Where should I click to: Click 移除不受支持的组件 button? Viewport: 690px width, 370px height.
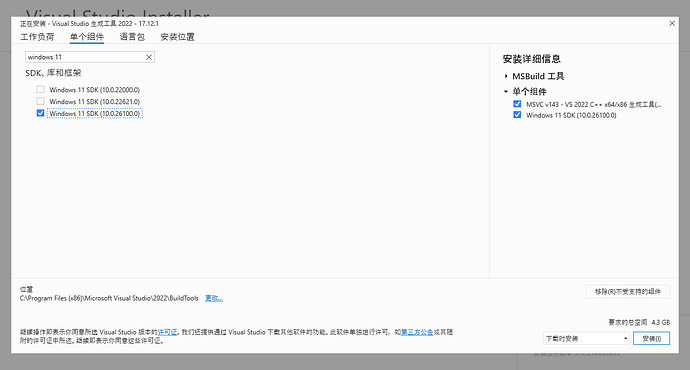(628, 292)
